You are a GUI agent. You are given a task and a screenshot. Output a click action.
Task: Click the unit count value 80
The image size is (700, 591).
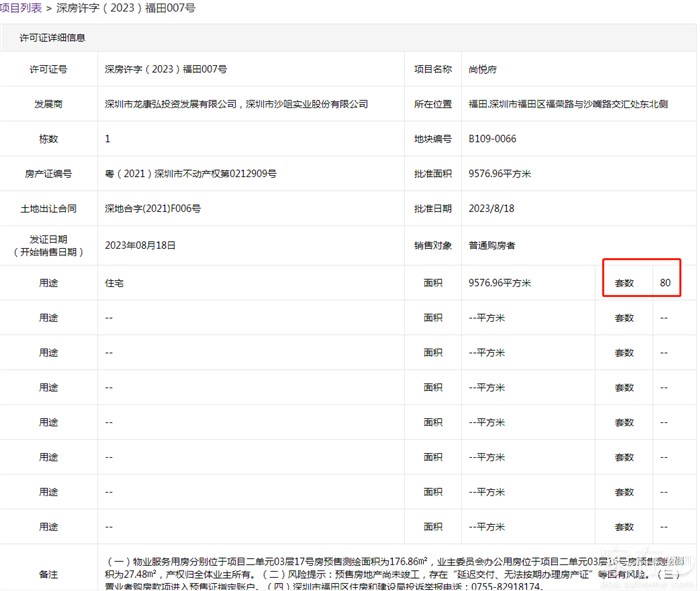click(x=665, y=283)
